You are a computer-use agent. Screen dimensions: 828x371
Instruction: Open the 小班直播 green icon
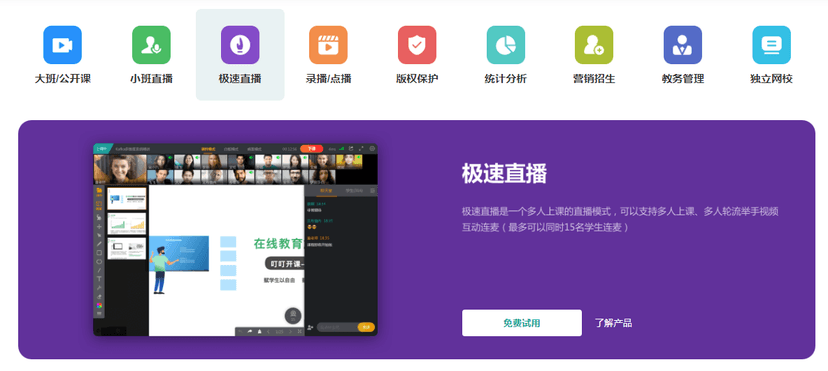151,45
